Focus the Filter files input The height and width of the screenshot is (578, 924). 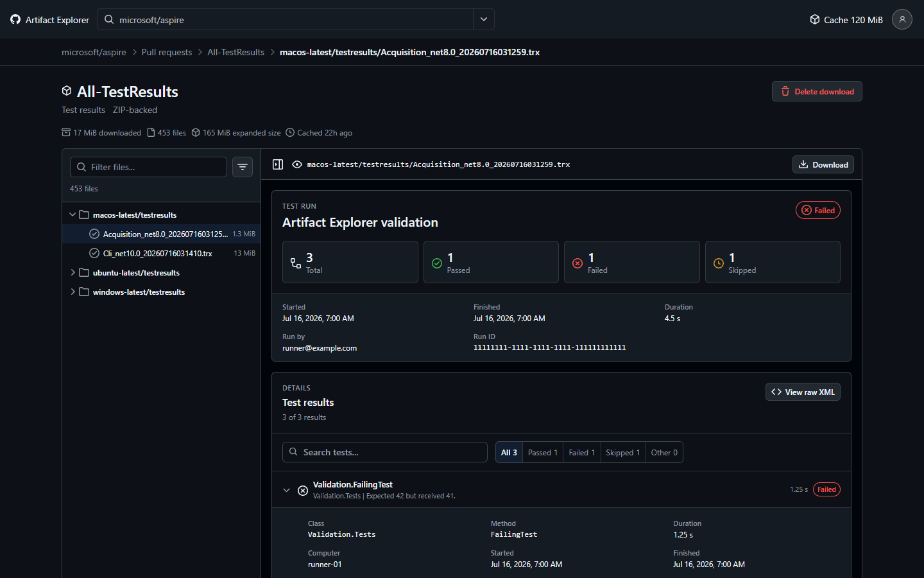coord(148,167)
